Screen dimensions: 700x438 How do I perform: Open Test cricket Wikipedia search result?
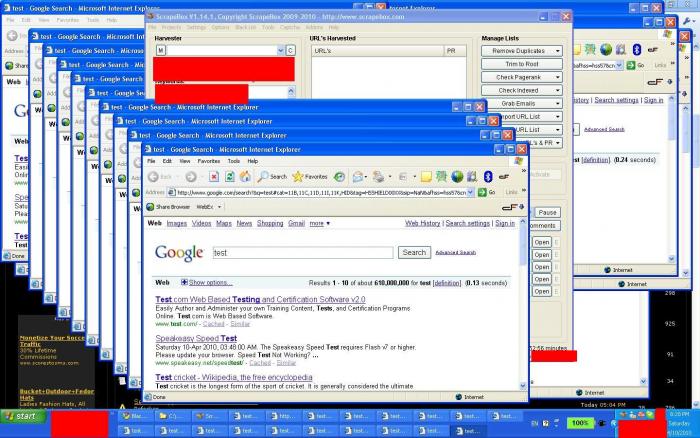pos(234,377)
